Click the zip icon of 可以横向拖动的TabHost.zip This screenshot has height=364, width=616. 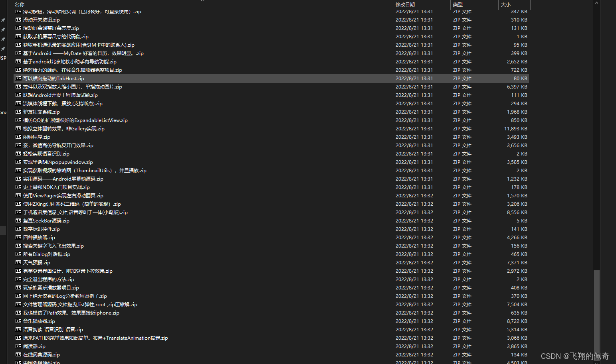(x=18, y=78)
